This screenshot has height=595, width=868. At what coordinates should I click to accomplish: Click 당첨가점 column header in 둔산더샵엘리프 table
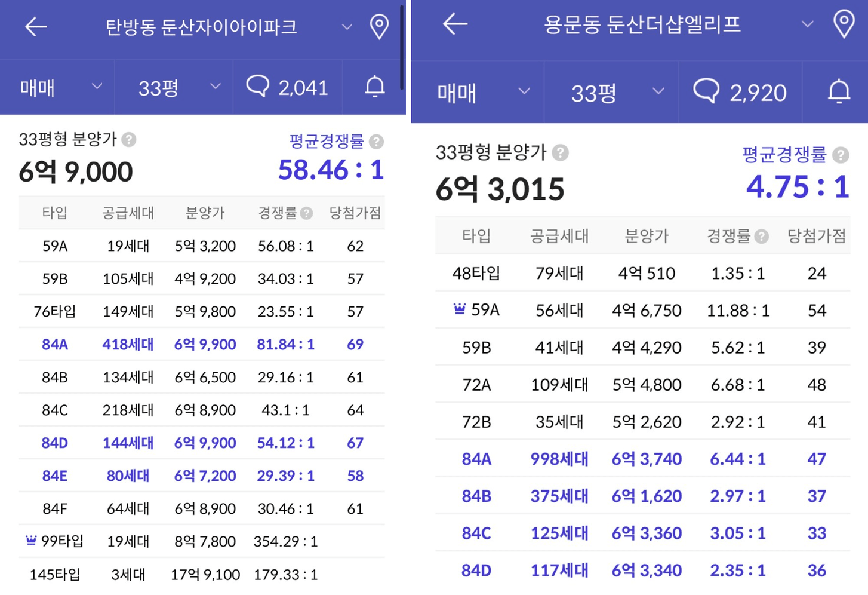tap(817, 236)
